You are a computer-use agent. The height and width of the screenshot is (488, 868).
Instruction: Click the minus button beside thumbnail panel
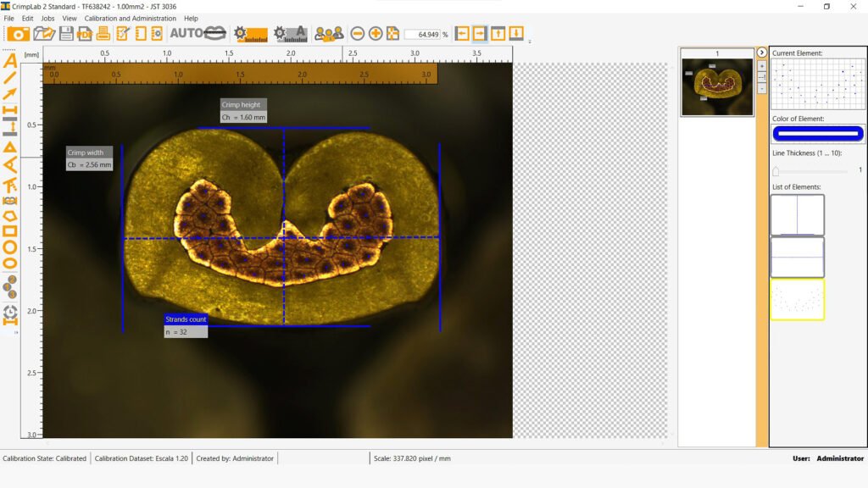pos(761,88)
